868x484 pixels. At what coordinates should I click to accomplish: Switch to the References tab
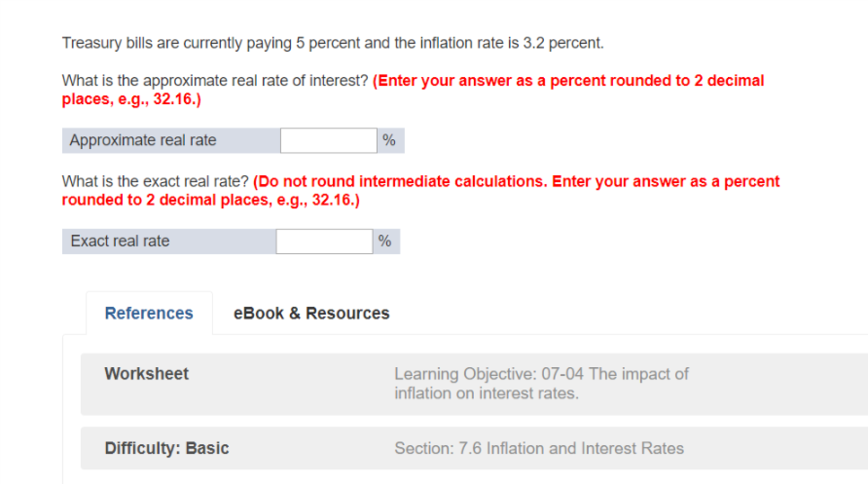tap(149, 314)
